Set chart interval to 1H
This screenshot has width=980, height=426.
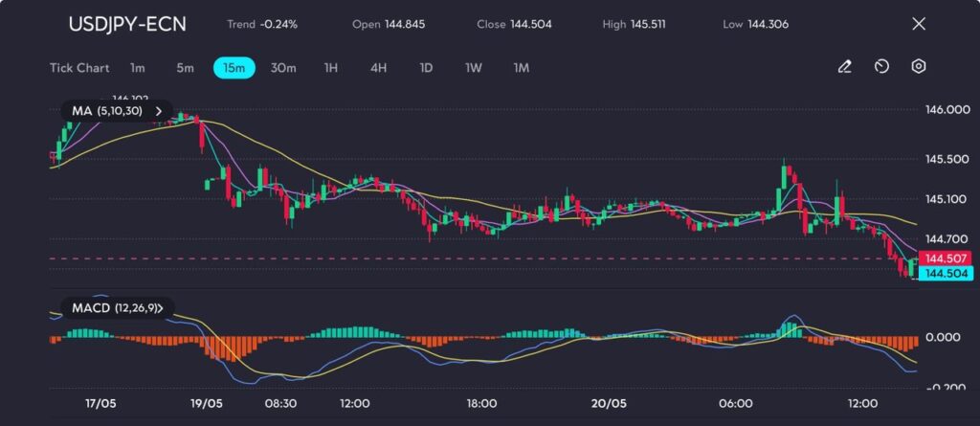point(331,68)
